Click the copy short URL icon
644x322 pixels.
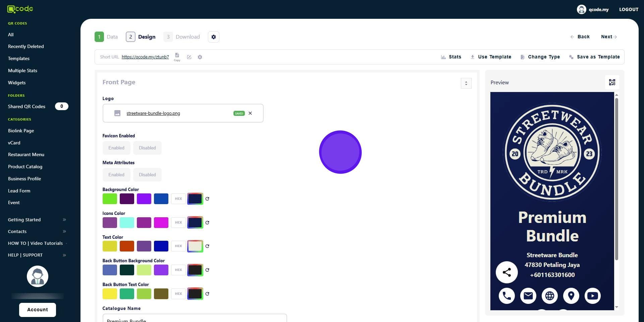(x=177, y=56)
